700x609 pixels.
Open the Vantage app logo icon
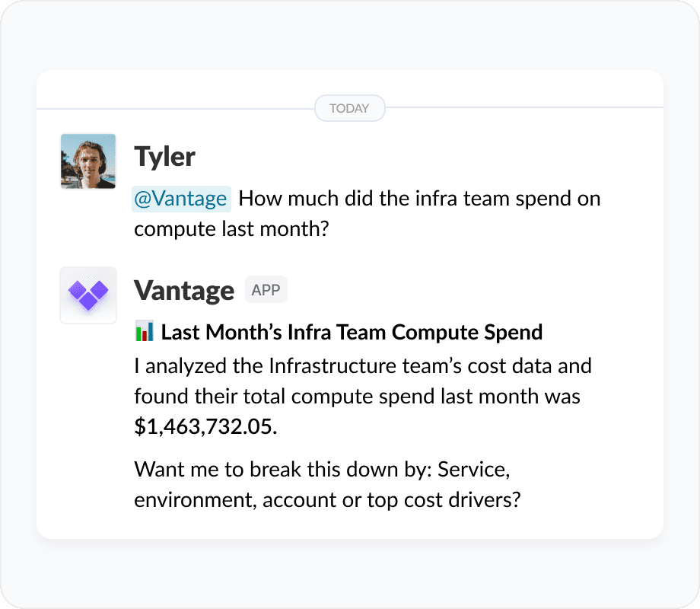[88, 295]
